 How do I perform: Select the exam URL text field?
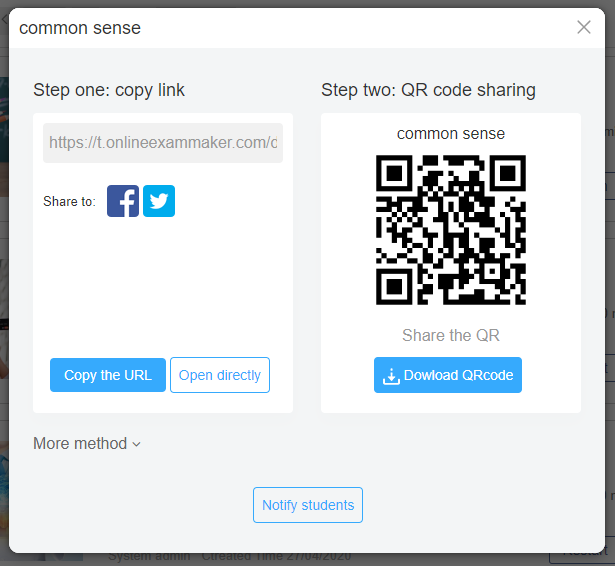[163, 143]
